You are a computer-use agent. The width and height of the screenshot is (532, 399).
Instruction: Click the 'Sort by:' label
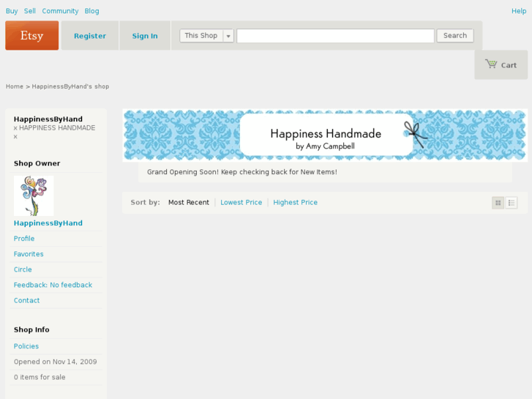tap(145, 202)
